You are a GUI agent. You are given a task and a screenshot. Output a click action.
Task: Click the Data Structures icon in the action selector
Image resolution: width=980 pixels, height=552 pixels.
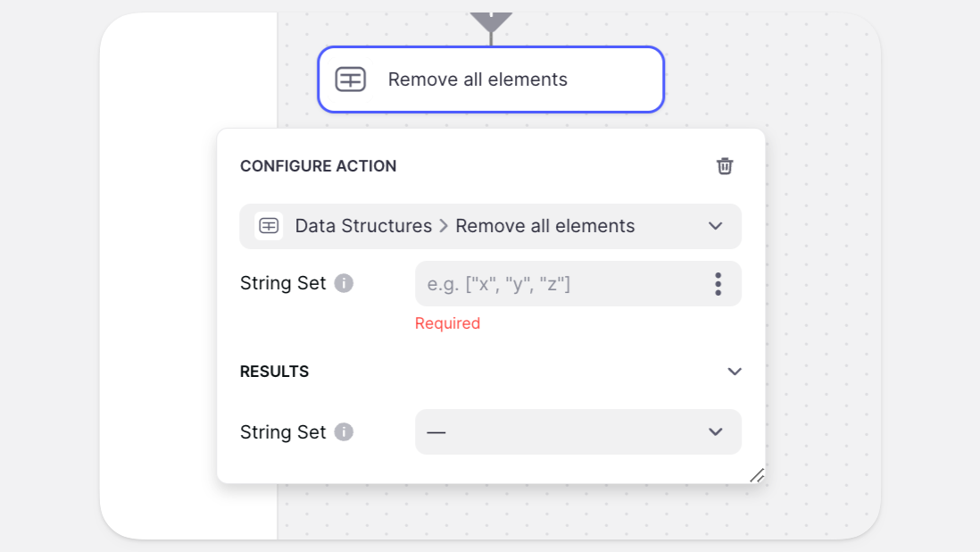[269, 226]
